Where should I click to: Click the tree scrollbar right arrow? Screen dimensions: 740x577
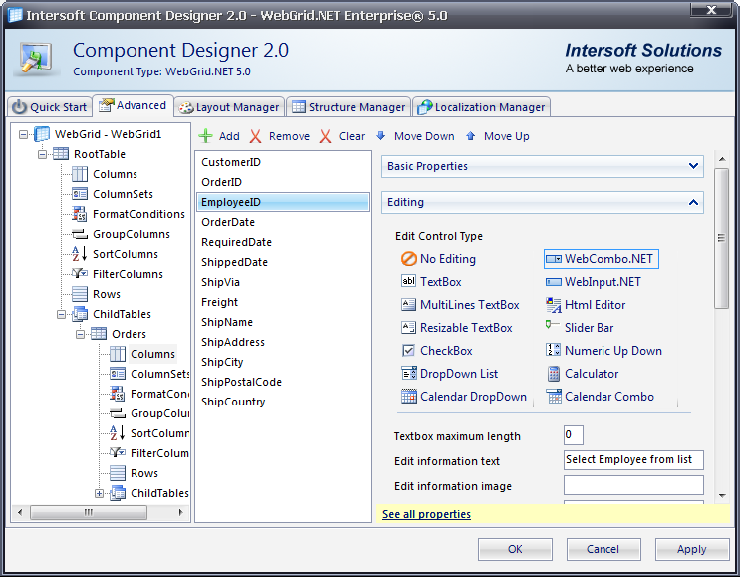pos(180,512)
